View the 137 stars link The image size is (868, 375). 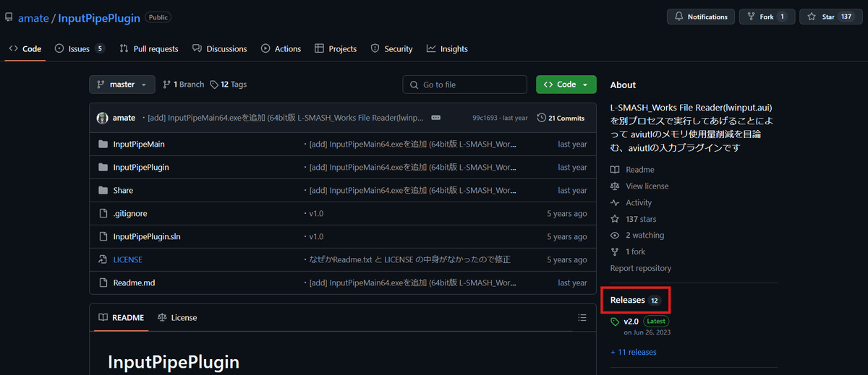pyautogui.click(x=642, y=219)
